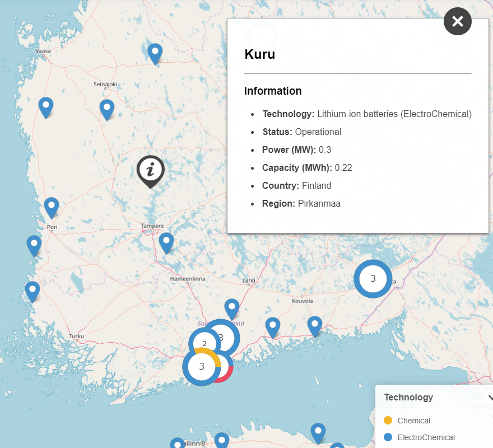Click the Kouvola city label on map
This screenshot has height=448, width=493.
click(x=303, y=301)
